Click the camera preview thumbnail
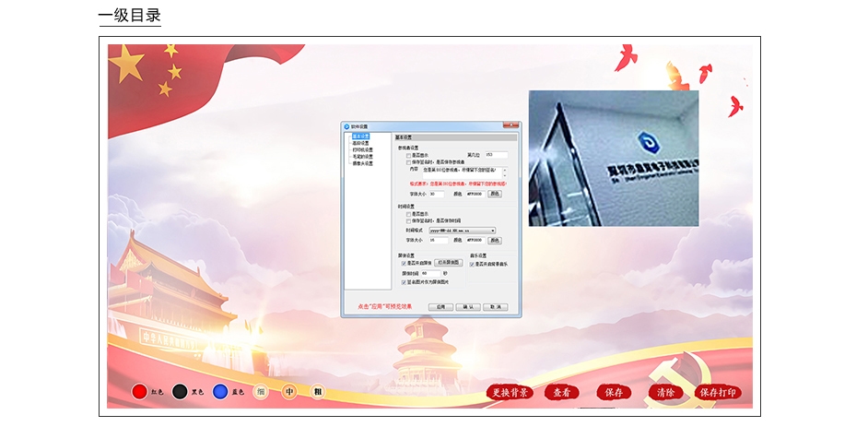Viewport: 868px width, 427px height. pos(613,158)
